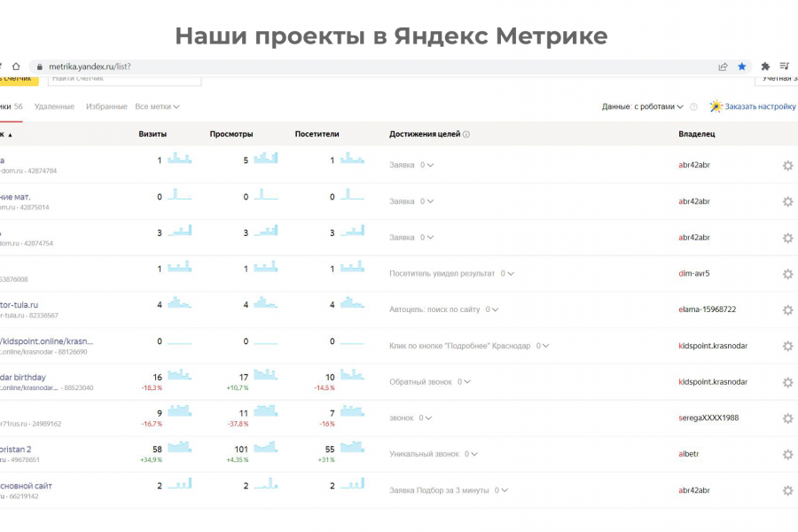Open the browser extensions puzzle icon
This screenshot has height=532, width=798.
tap(765, 66)
